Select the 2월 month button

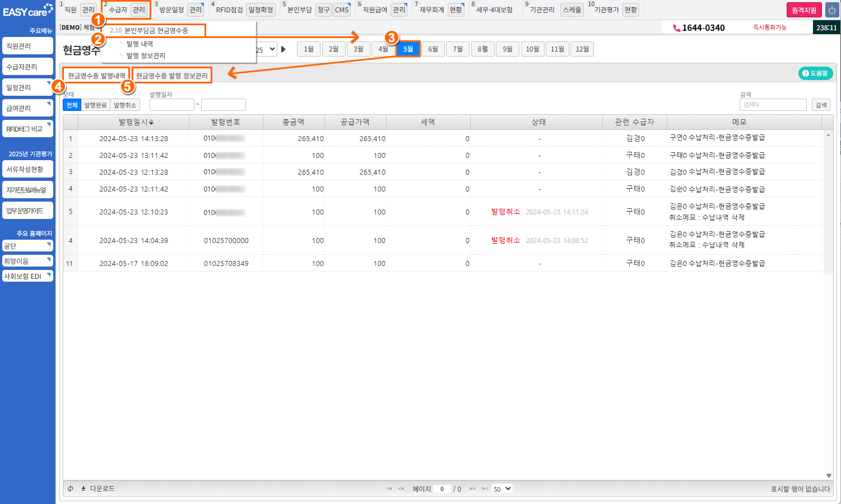[x=333, y=49]
